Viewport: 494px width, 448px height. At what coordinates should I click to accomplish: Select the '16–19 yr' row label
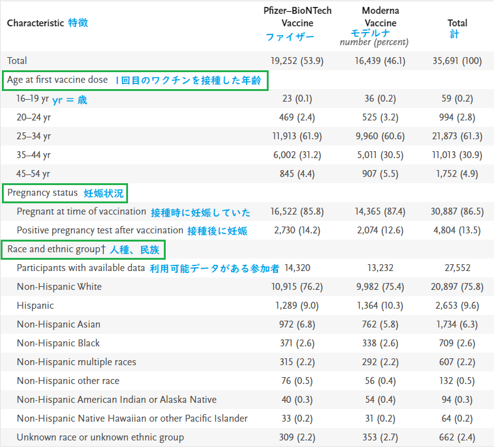click(33, 99)
